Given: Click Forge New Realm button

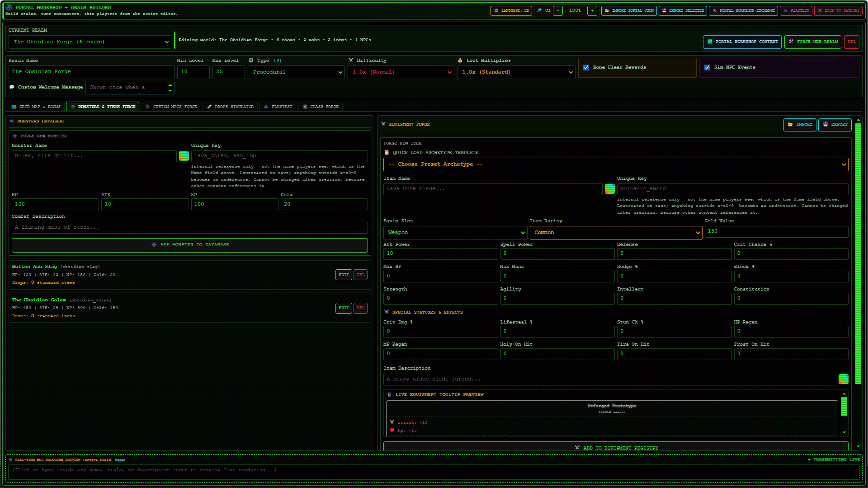Looking at the screenshot, I should [x=813, y=42].
